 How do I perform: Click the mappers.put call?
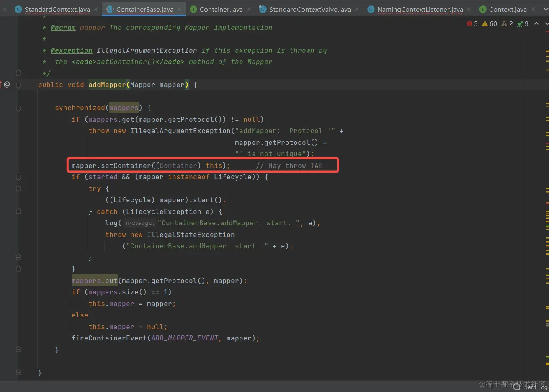point(94,281)
